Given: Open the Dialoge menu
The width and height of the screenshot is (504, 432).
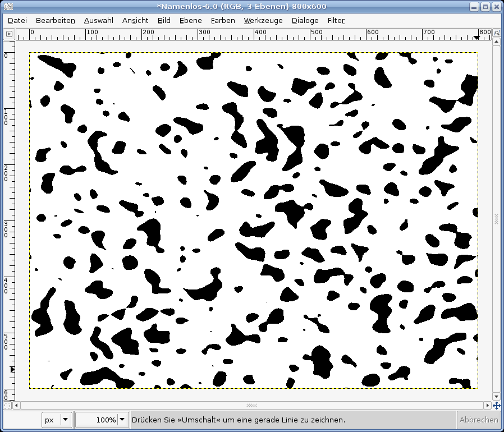Looking at the screenshot, I should point(305,21).
